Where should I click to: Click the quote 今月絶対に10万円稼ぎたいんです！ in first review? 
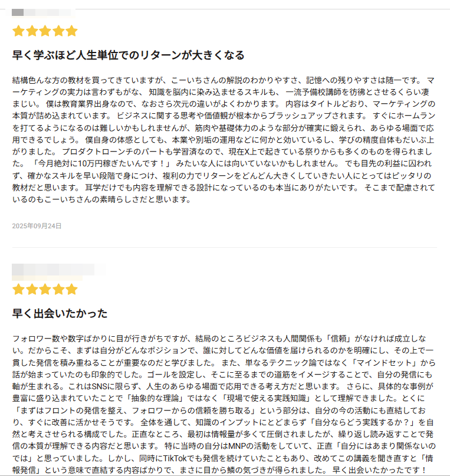click(101, 161)
